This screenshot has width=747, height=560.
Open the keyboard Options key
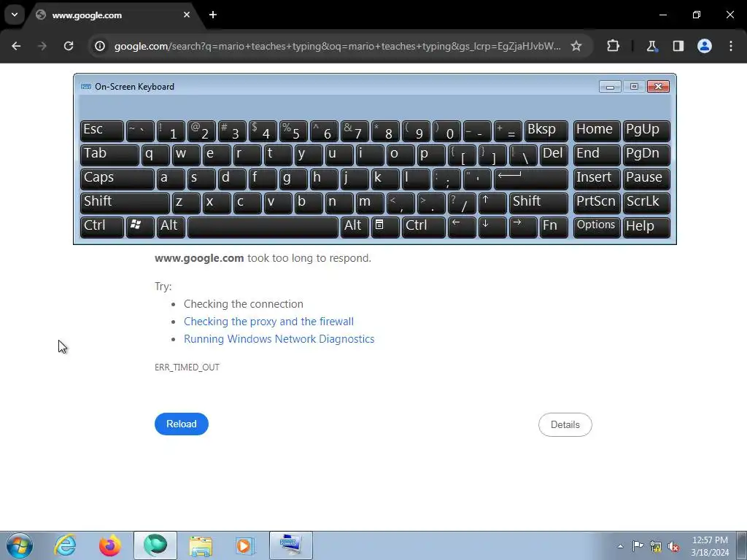click(597, 227)
